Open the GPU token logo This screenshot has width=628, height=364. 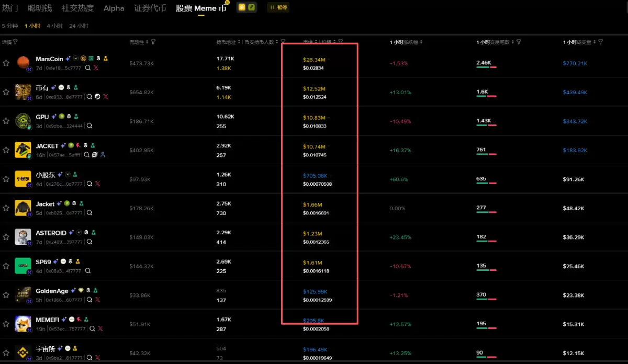(23, 121)
